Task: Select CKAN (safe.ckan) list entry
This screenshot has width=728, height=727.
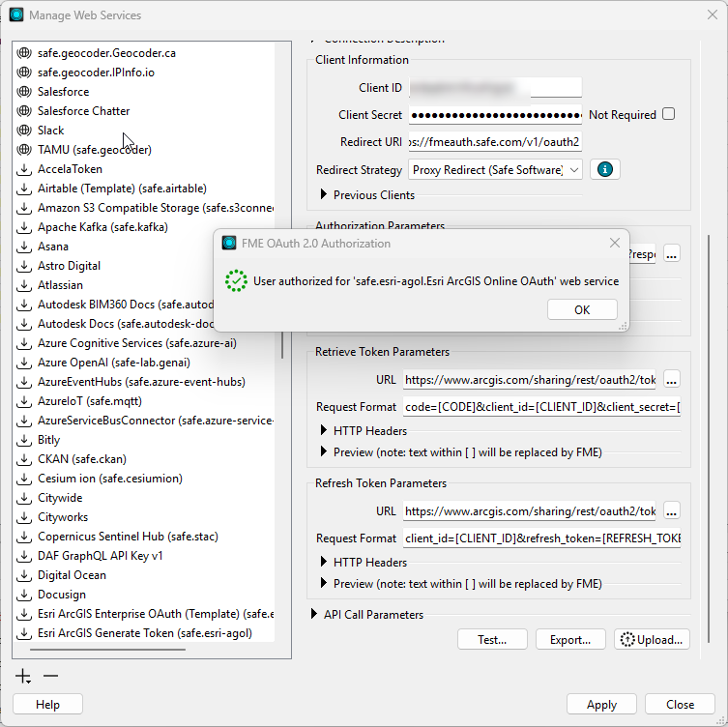Action: pyautogui.click(x=82, y=459)
